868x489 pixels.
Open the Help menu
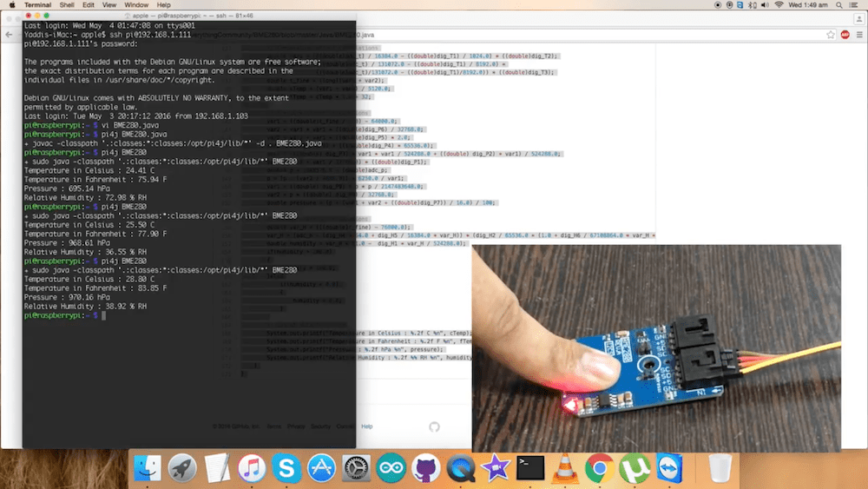(x=163, y=5)
